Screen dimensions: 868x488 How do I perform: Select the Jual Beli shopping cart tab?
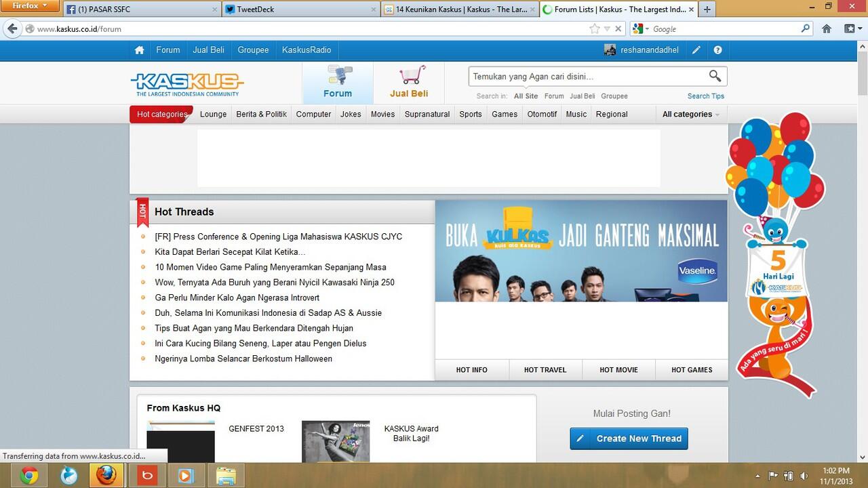(x=409, y=83)
